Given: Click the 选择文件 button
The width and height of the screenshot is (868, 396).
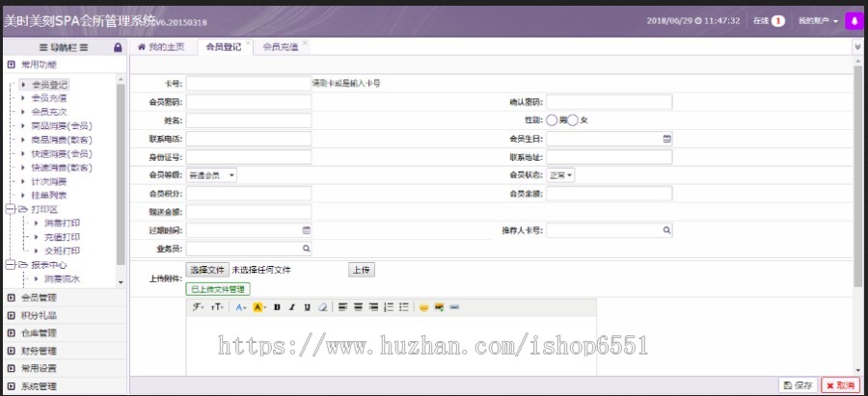Looking at the screenshot, I should [x=207, y=270].
